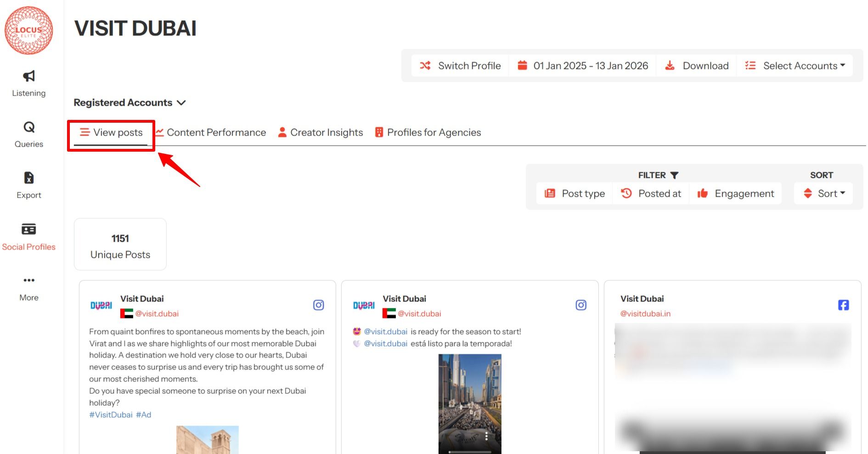Click Facebook icon on third post
This screenshot has width=868, height=454.
(x=843, y=305)
